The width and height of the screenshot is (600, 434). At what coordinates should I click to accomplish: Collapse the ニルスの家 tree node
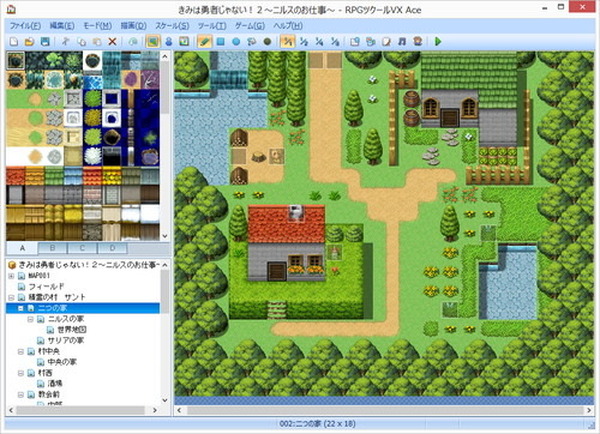[30, 319]
